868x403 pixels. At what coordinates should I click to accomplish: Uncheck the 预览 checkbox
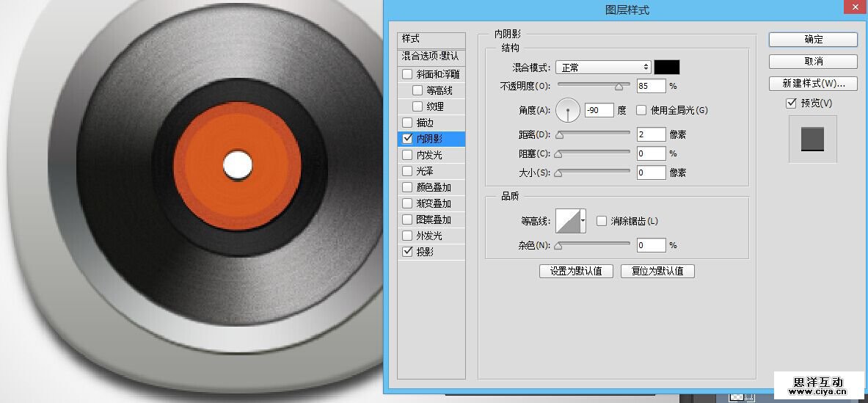[x=791, y=104]
